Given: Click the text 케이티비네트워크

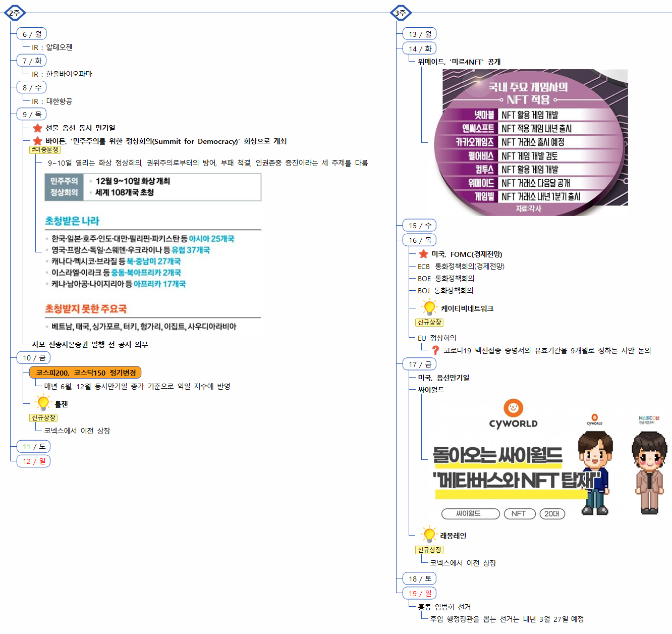Looking at the screenshot, I should tap(467, 308).
